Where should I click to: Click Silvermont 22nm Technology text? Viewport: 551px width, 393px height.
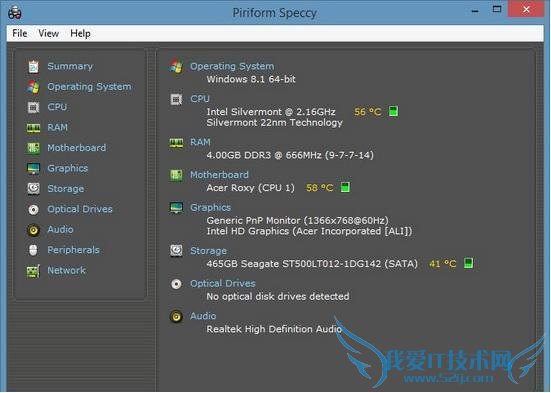(x=274, y=123)
